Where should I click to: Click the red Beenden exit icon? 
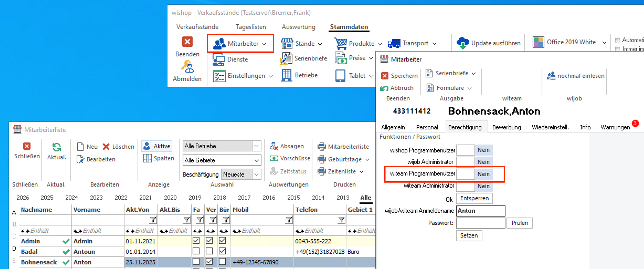click(187, 42)
